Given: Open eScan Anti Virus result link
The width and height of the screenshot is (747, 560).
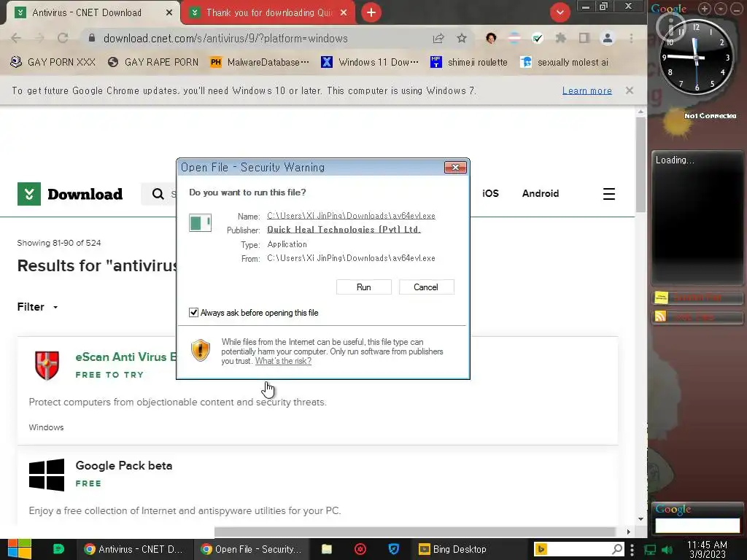Looking at the screenshot, I should pos(125,357).
